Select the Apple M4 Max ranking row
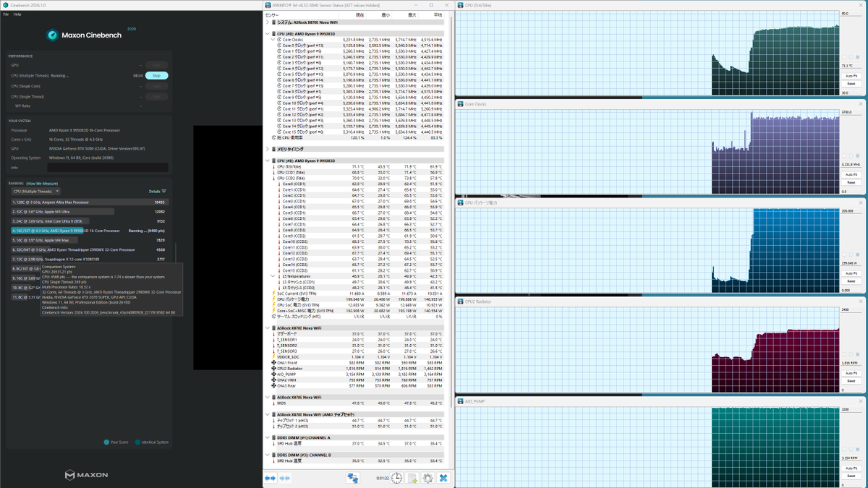The width and height of the screenshot is (868, 488). click(88, 240)
